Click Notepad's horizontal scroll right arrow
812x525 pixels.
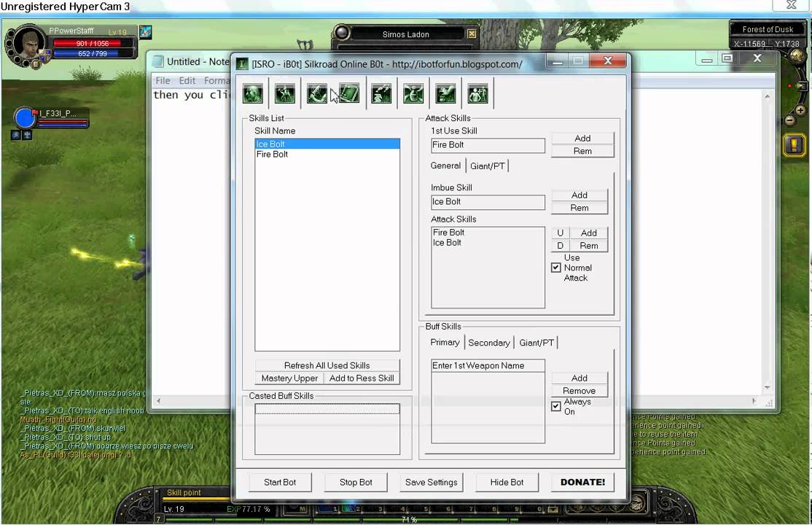point(754,400)
